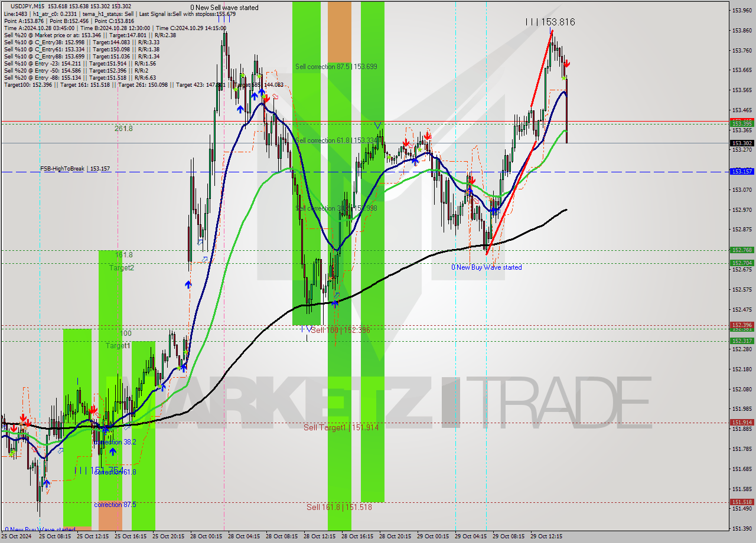Click the 'Time A:2024.10.28 03:45:00' info line
756x543 pixels.
click(x=115, y=28)
